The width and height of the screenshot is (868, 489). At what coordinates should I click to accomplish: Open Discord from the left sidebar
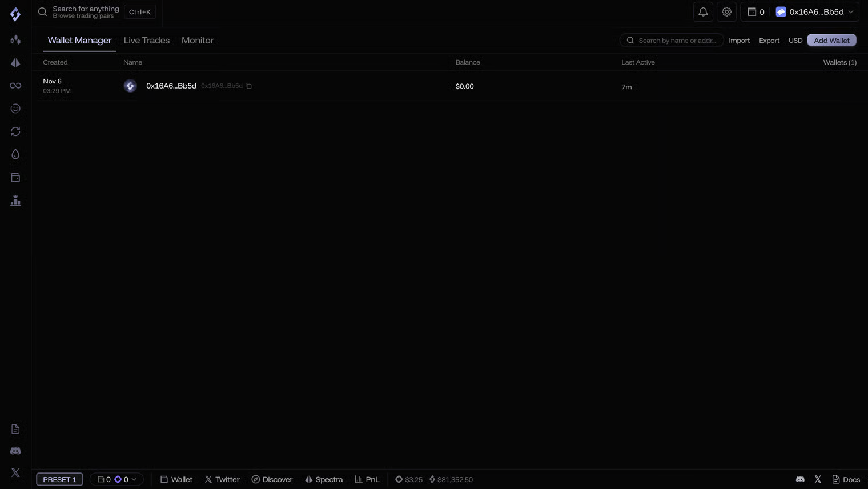point(15,451)
